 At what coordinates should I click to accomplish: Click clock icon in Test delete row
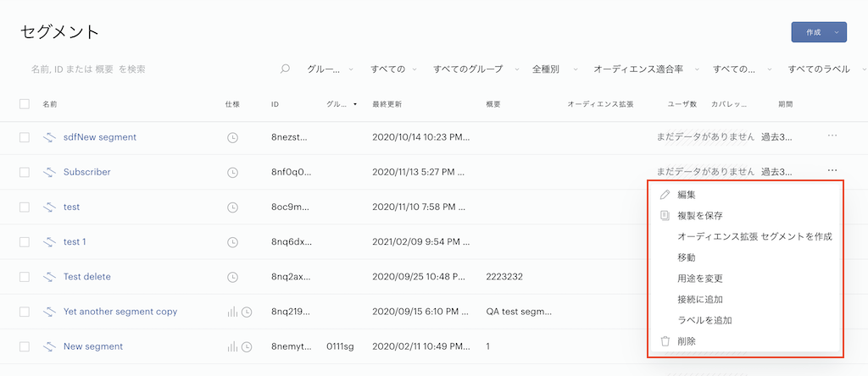pos(233,277)
